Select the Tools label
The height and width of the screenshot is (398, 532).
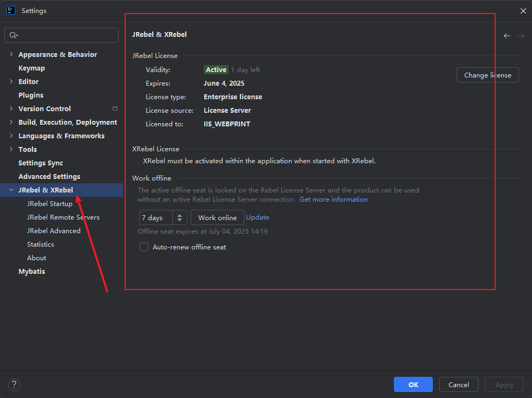(28, 150)
